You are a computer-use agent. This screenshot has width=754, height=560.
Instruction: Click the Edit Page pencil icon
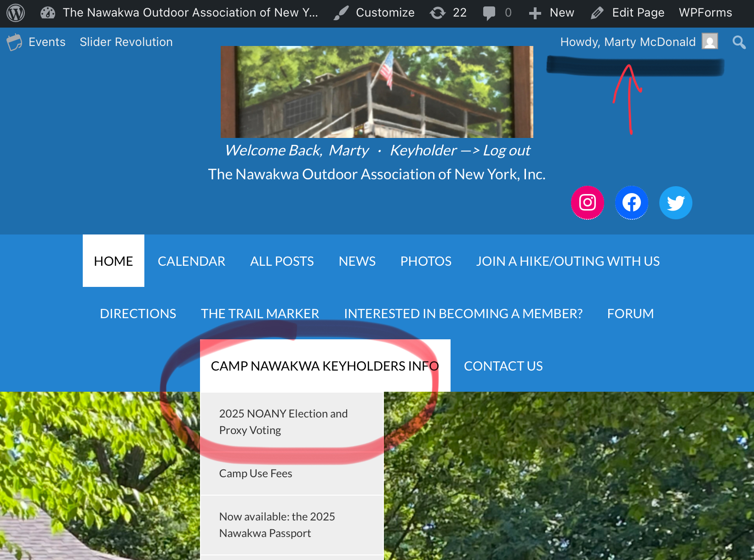(x=597, y=13)
